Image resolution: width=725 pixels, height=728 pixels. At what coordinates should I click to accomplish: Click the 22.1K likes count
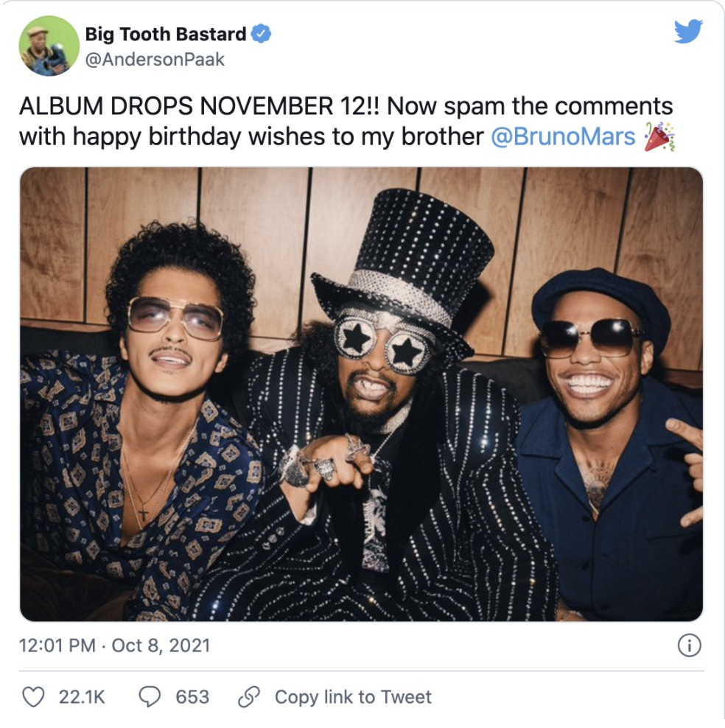pyautogui.click(x=82, y=697)
